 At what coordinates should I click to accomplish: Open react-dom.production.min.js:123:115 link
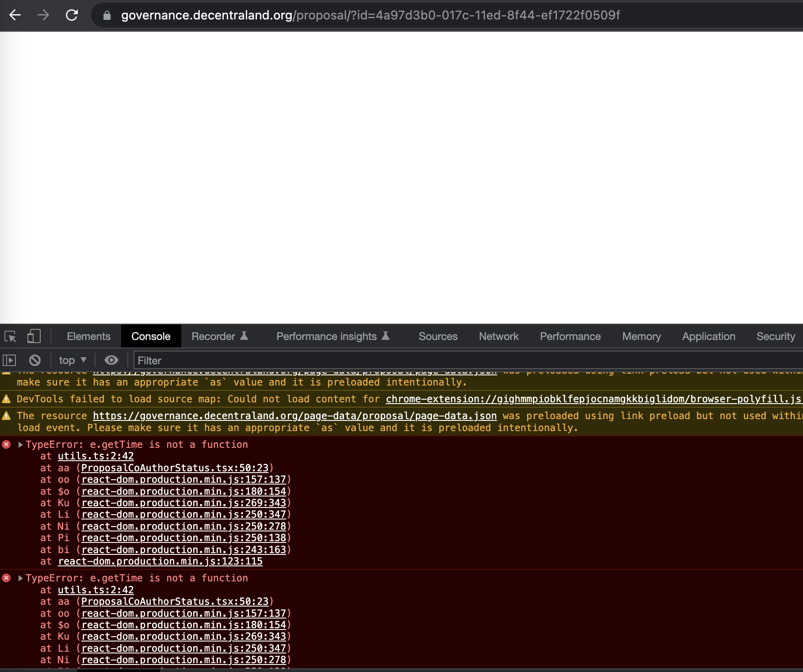(x=161, y=561)
